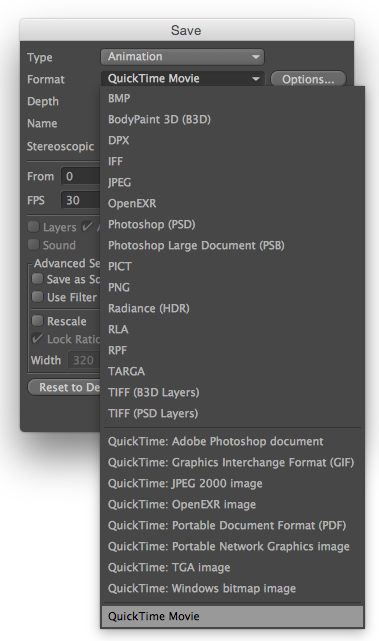Pick QuickTime: JPEG 2000 image
The height and width of the screenshot is (641, 379).
(x=232, y=484)
